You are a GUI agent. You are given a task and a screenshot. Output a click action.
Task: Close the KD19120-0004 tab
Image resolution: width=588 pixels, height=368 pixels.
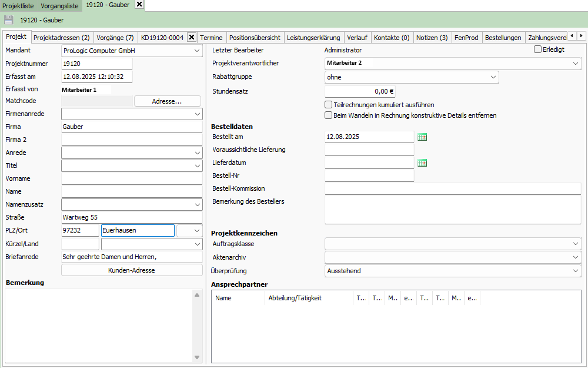click(x=191, y=38)
